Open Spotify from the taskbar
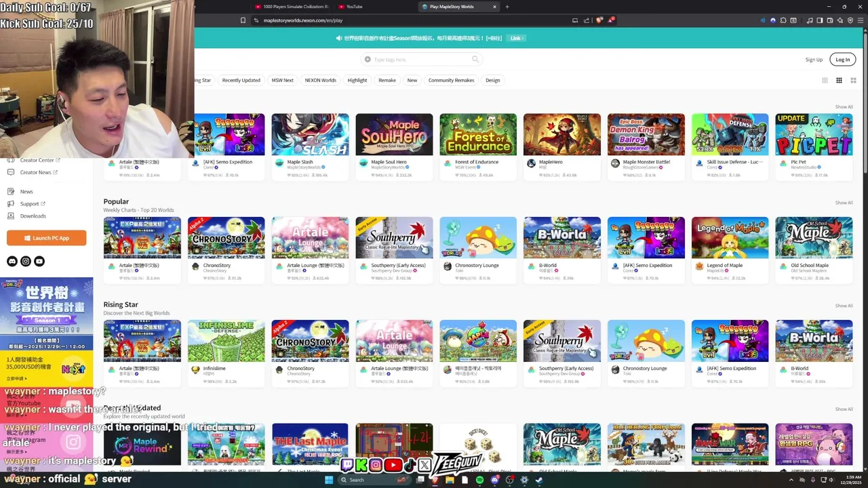868x488 pixels. point(479,480)
